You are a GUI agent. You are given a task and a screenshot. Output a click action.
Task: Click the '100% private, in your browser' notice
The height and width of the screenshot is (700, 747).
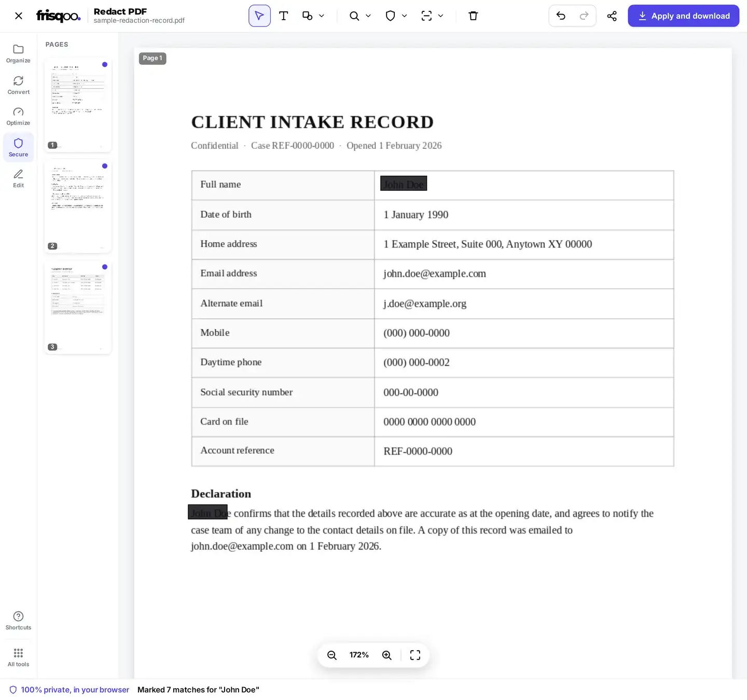pyautogui.click(x=70, y=690)
